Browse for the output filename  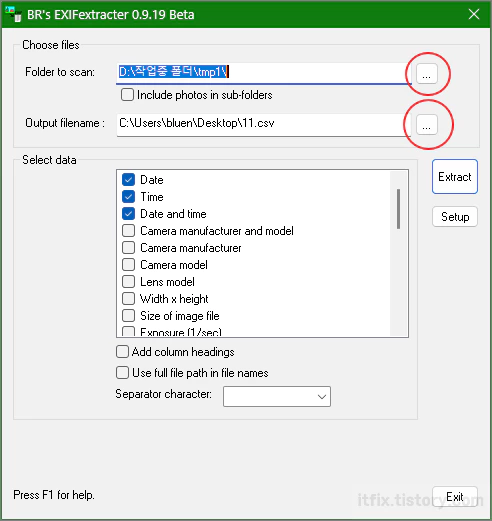427,125
